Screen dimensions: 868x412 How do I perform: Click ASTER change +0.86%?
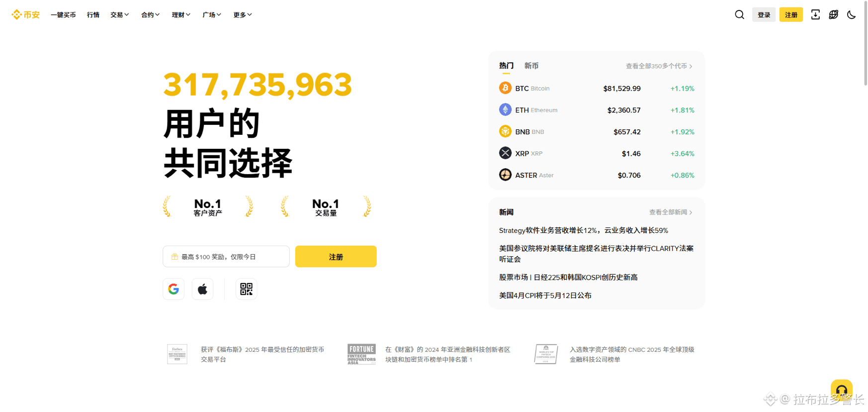pos(683,175)
